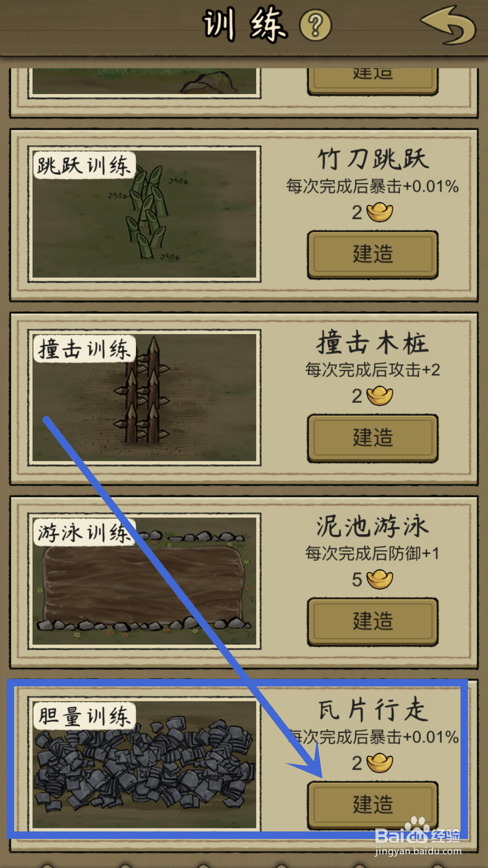The image size is (488, 868).
Task: Click the 竹刀跳跃 title text
Action: [x=372, y=159]
